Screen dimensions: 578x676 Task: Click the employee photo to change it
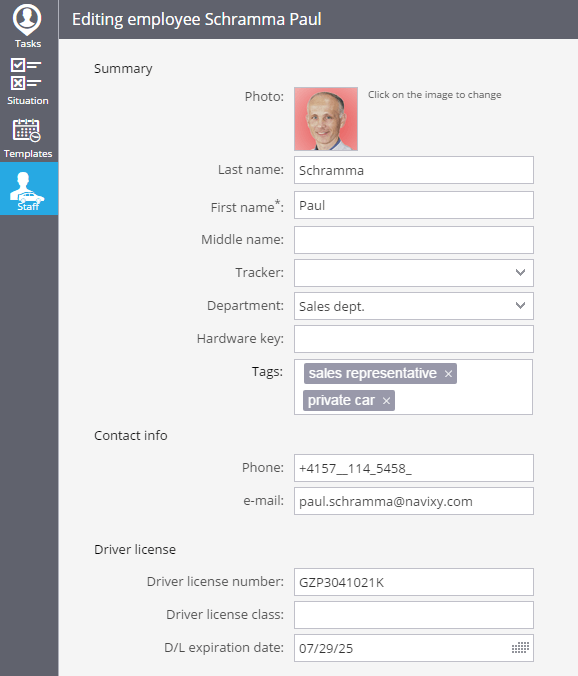326,119
